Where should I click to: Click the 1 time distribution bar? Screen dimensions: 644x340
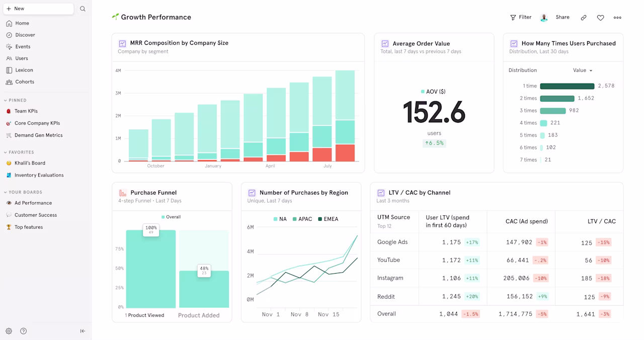(567, 86)
